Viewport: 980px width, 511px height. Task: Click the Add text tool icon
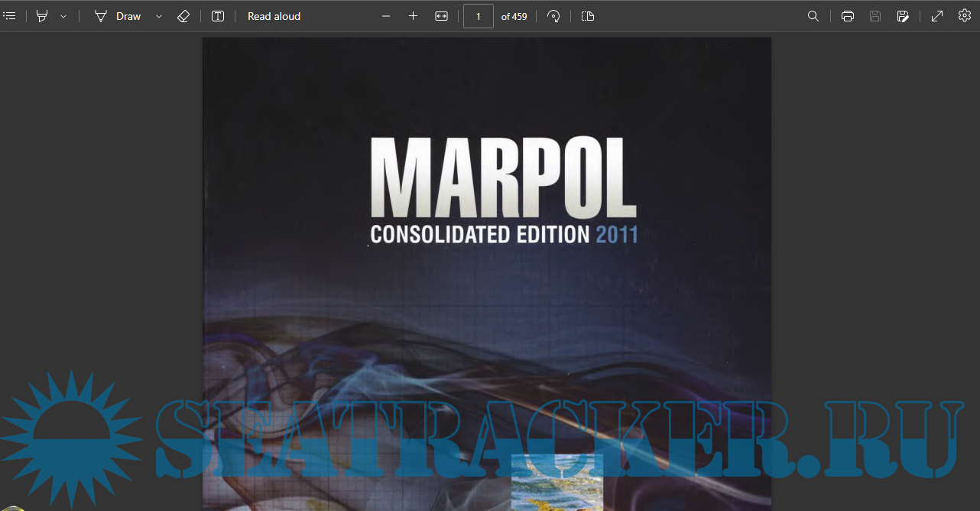tap(218, 16)
